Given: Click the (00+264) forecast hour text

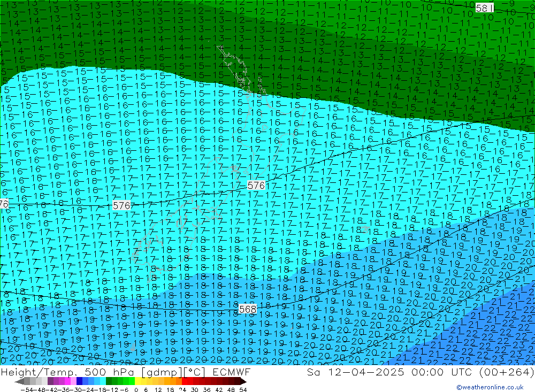Looking at the screenshot, I should (506, 372).
